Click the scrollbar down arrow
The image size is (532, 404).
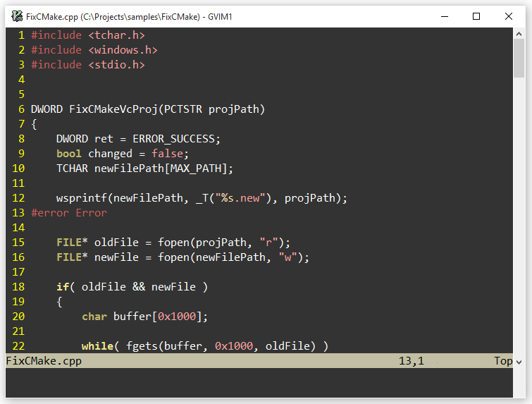coord(519,362)
